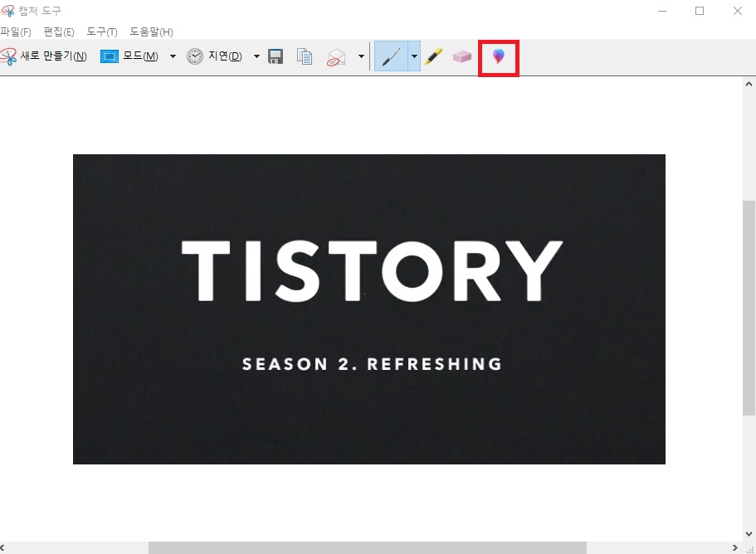Select the Pen tool
This screenshot has height=554, width=756.
tap(391, 56)
